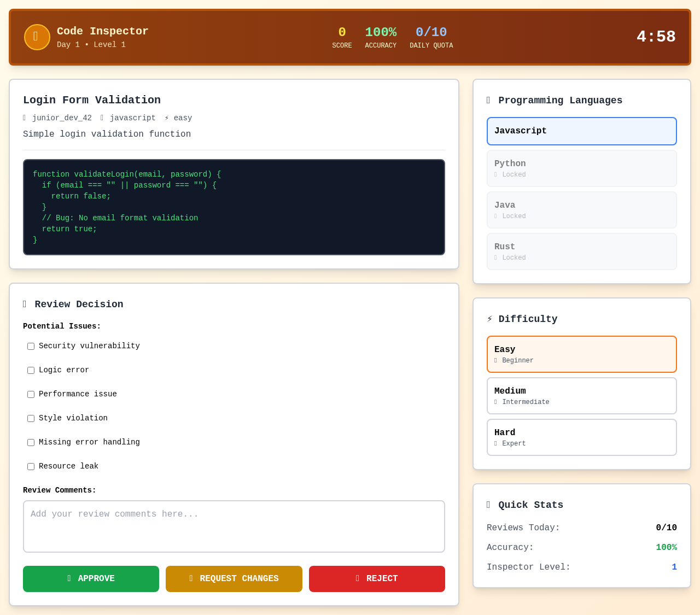Select the Hard Expert difficulty
700x615 pixels.
click(581, 437)
